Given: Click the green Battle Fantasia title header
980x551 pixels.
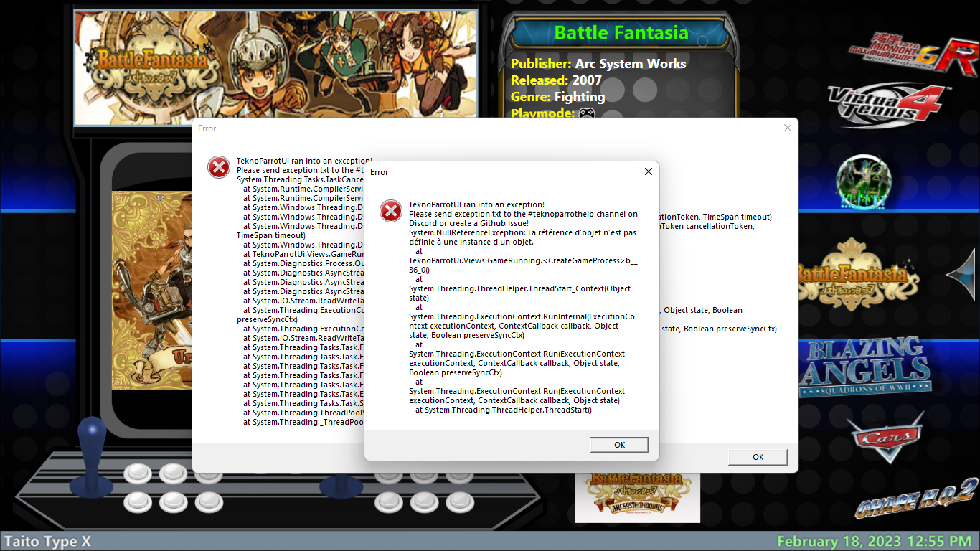Looking at the screenshot, I should 621,33.
